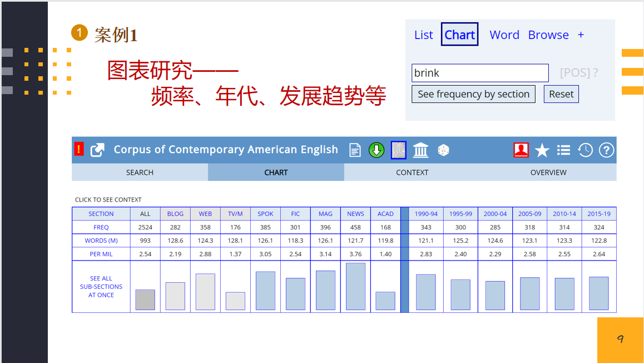This screenshot has width=644, height=363.
Task: Click the 1995-99 column header
Action: coord(460,214)
